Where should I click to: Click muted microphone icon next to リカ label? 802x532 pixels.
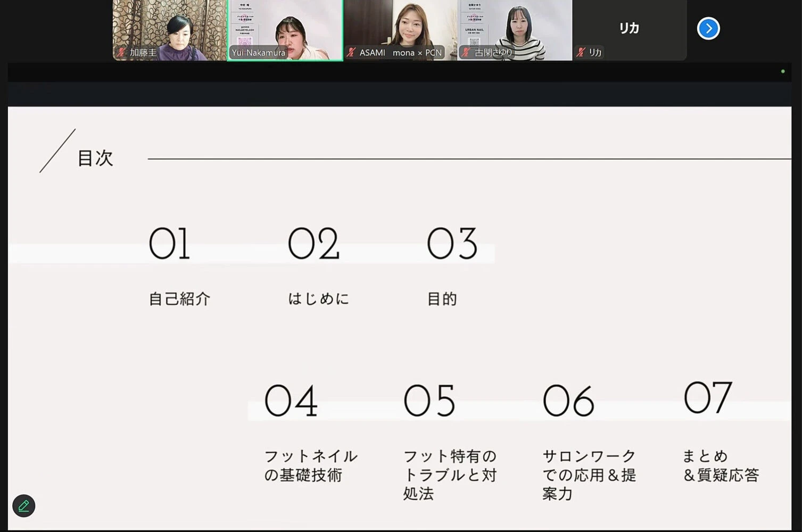581,52
